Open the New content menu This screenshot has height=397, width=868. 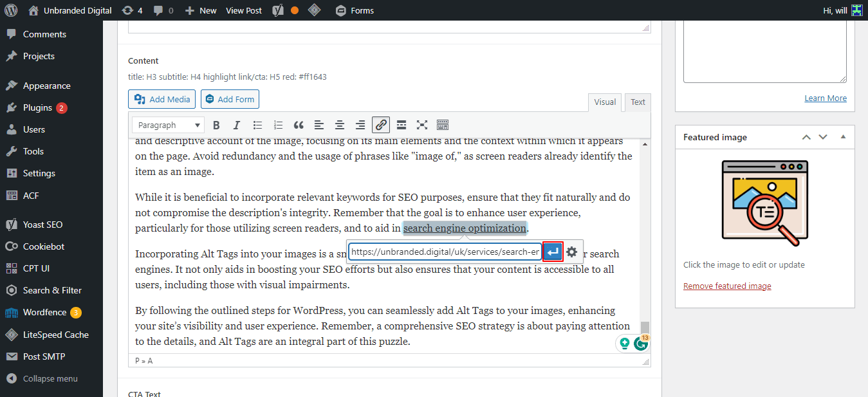(x=201, y=10)
